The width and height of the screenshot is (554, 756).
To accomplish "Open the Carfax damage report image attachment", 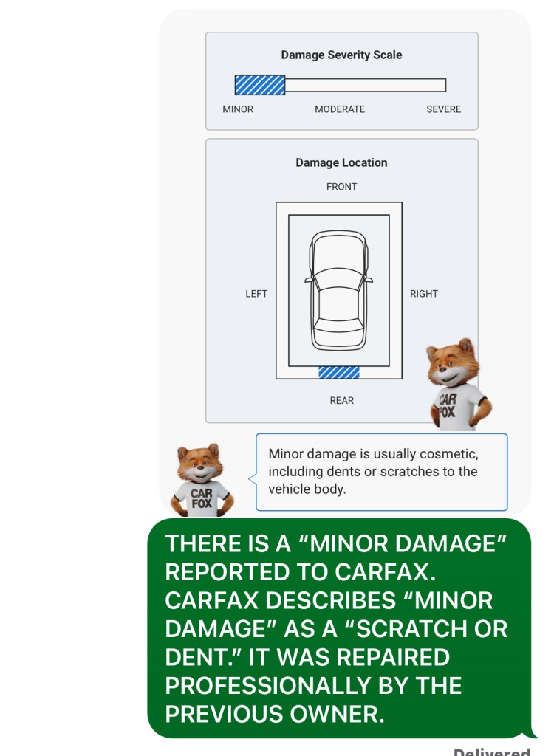I will click(x=345, y=263).
